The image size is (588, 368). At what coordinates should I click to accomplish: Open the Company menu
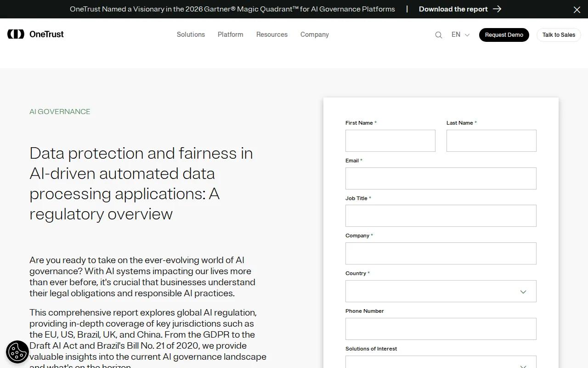pyautogui.click(x=315, y=34)
